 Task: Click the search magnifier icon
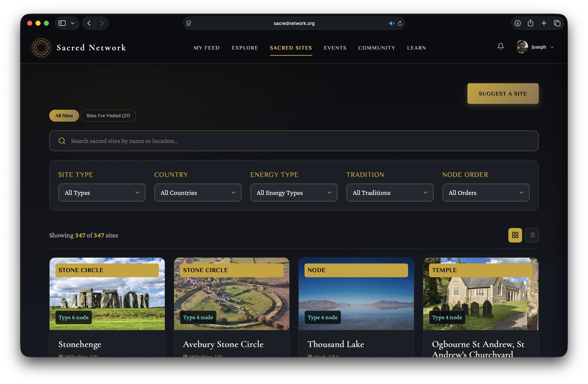pyautogui.click(x=62, y=141)
